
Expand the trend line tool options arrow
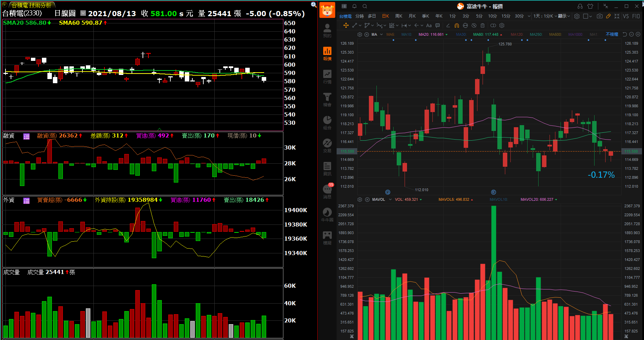point(360,25)
